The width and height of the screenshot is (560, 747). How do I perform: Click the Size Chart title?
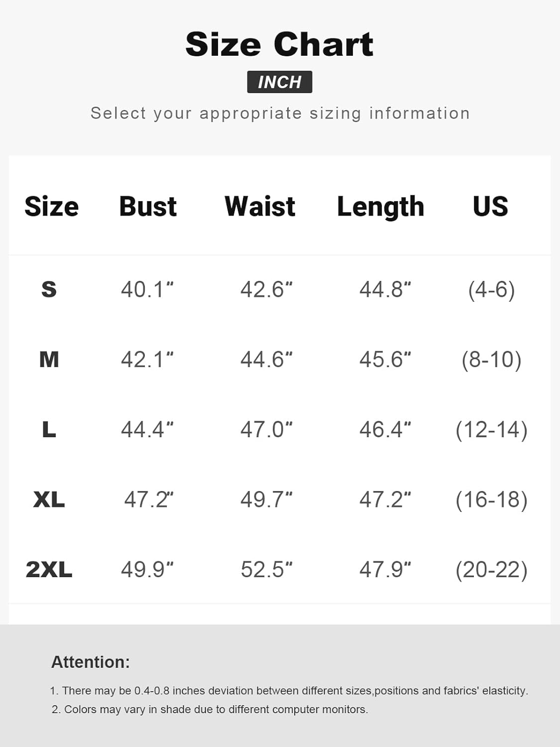click(279, 44)
